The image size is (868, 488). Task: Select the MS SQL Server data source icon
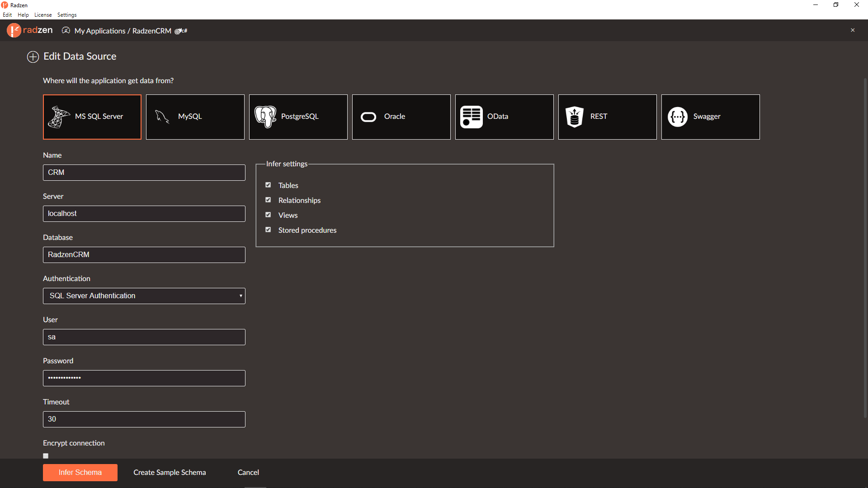(59, 117)
